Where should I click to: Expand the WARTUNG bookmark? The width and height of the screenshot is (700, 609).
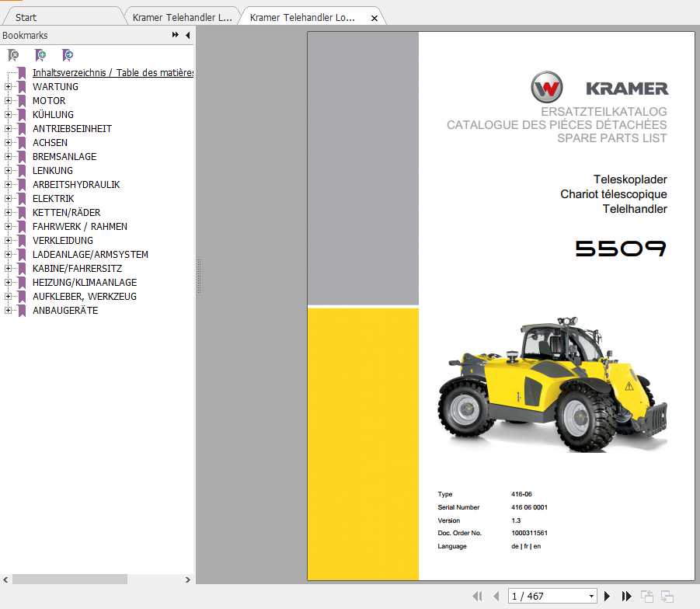8,87
